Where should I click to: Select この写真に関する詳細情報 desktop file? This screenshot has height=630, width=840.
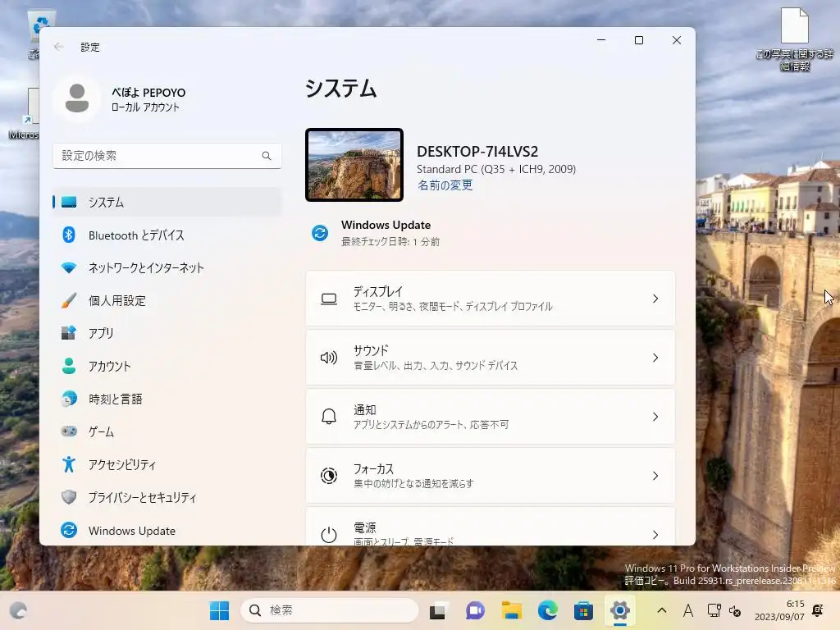794,39
